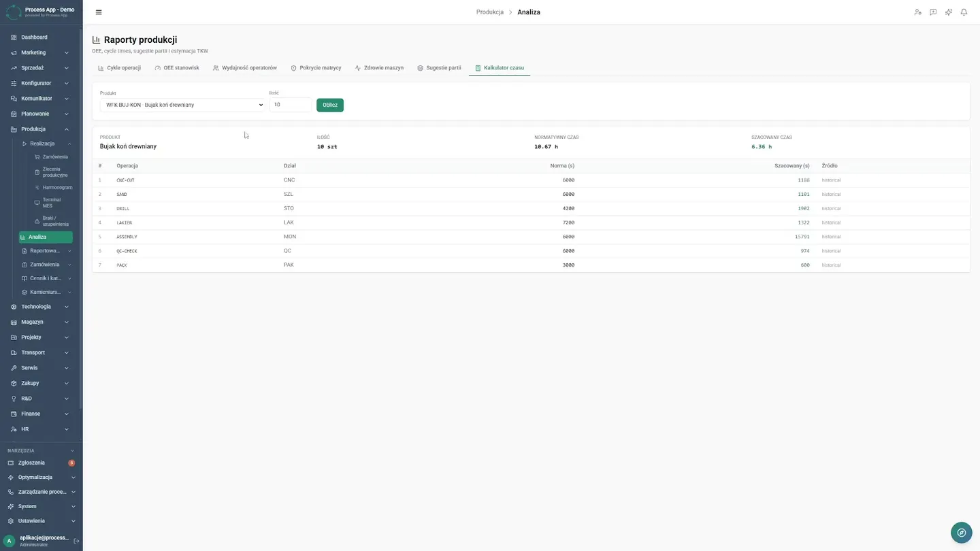Switch to Cykle operacji tab
Image resolution: width=980 pixels, height=551 pixels.
tap(119, 68)
